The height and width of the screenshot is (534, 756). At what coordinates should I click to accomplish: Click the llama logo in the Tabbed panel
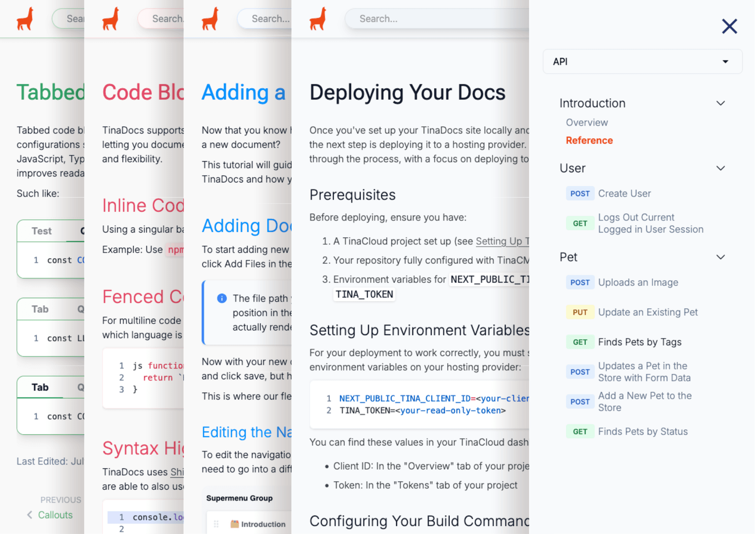pos(25,19)
